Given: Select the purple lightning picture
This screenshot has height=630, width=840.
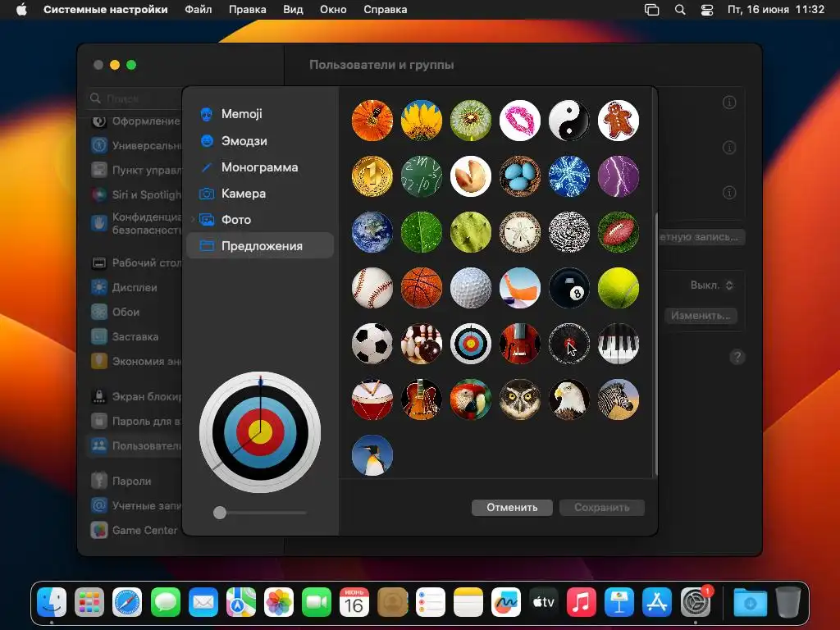Looking at the screenshot, I should pyautogui.click(x=619, y=176).
